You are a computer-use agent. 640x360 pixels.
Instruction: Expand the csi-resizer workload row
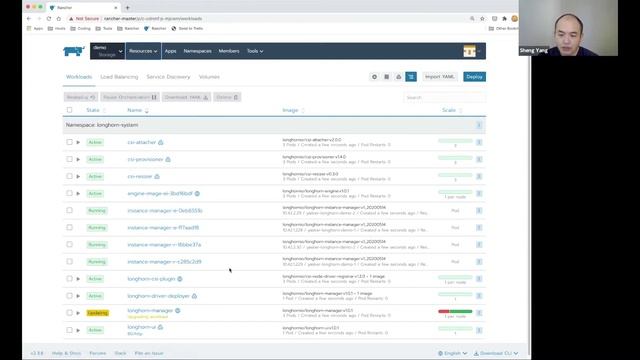pos(78,177)
